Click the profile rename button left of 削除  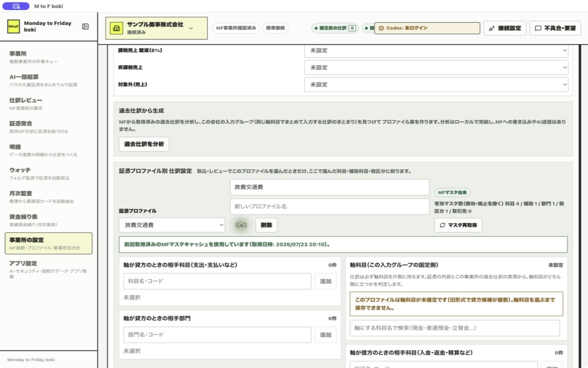241,225
